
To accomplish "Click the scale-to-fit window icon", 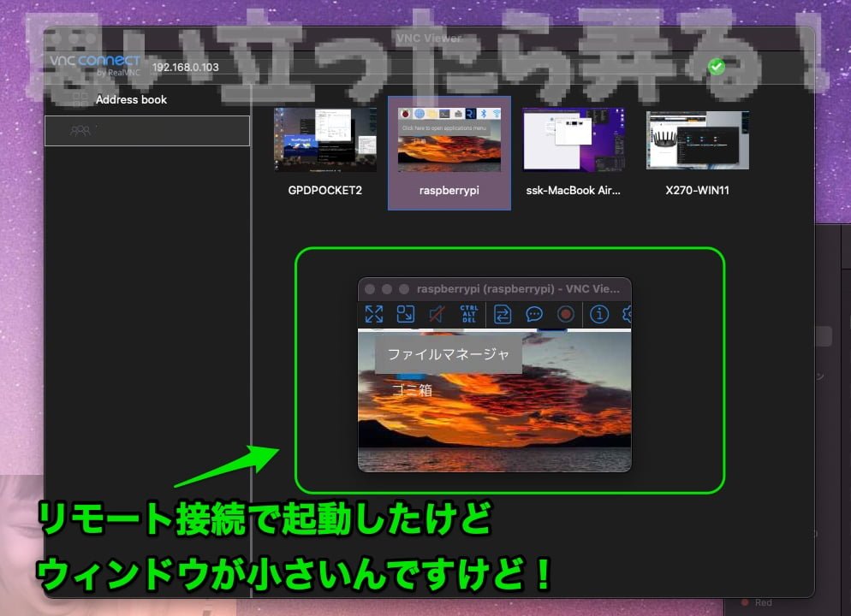I will (x=405, y=314).
